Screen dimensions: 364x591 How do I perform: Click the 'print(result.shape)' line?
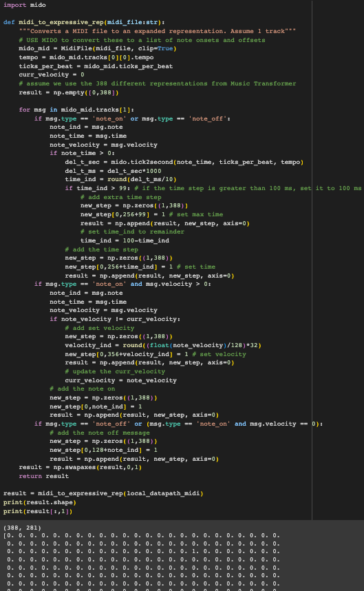pos(40,502)
